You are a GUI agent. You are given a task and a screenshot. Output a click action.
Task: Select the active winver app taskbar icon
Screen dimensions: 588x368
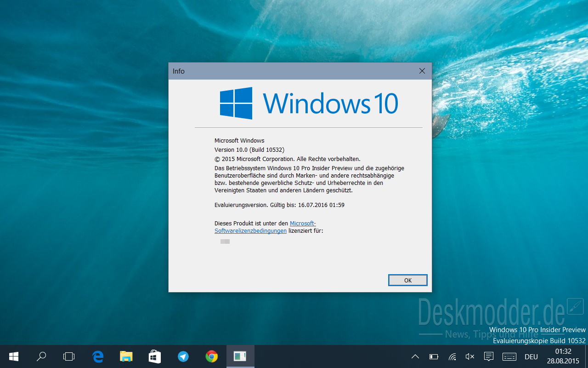pos(240,356)
